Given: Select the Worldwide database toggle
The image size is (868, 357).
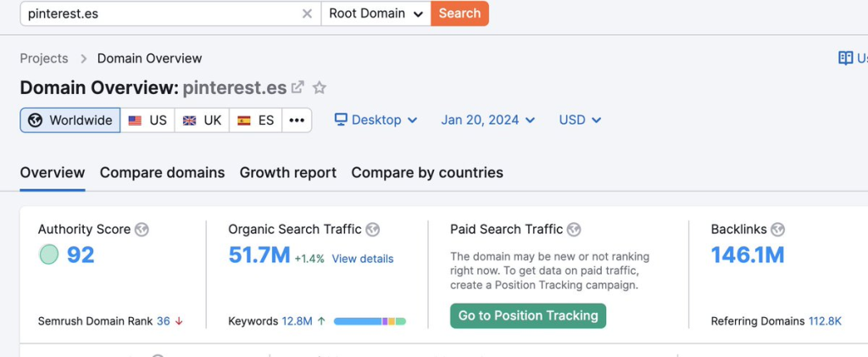Looking at the screenshot, I should click(70, 120).
